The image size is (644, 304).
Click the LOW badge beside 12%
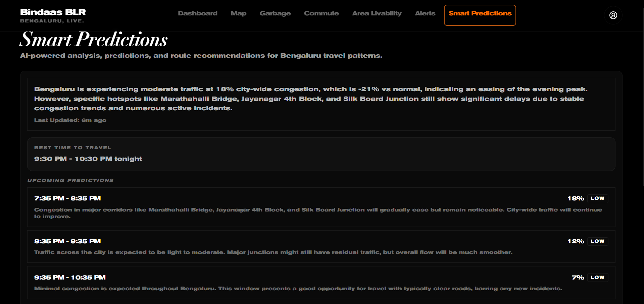[597, 241]
